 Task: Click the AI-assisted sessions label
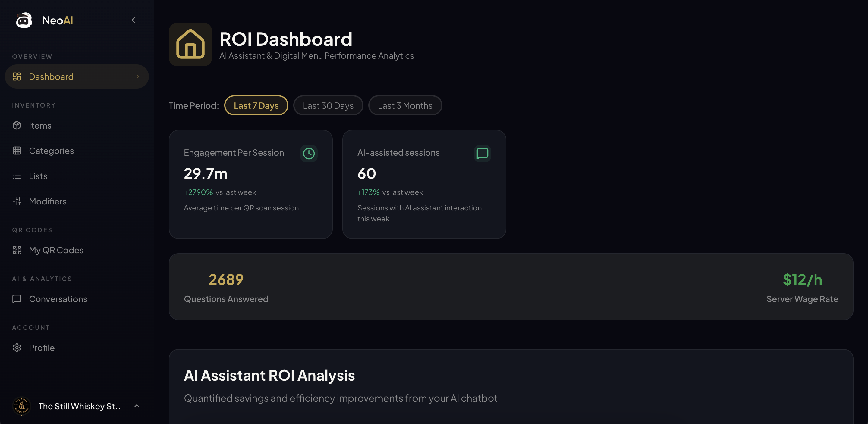pyautogui.click(x=398, y=153)
